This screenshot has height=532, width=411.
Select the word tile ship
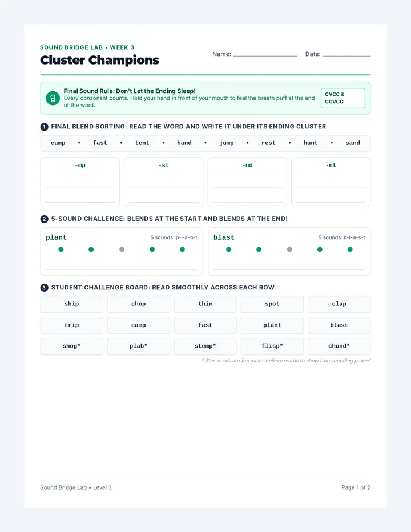click(71, 304)
